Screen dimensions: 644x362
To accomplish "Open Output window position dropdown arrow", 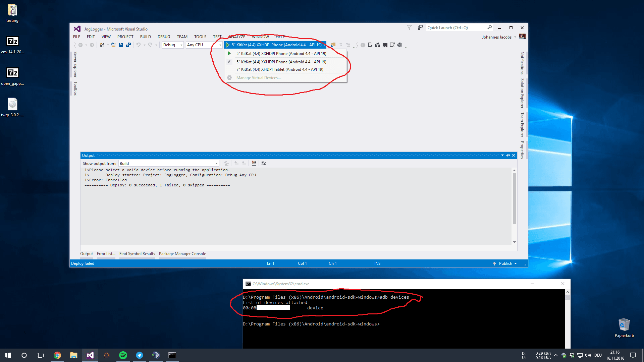I will pyautogui.click(x=502, y=155).
